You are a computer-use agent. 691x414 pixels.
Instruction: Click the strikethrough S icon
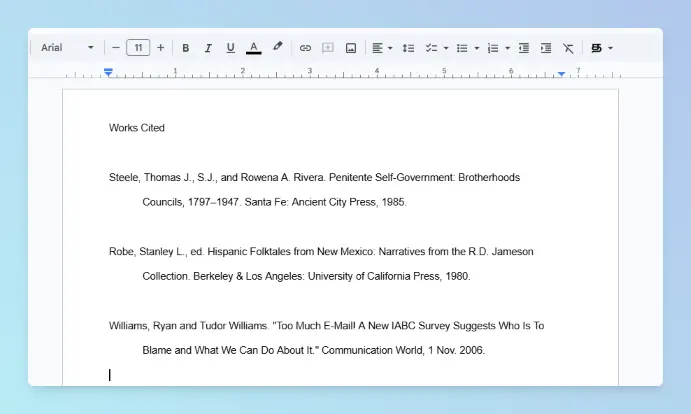[x=596, y=48]
